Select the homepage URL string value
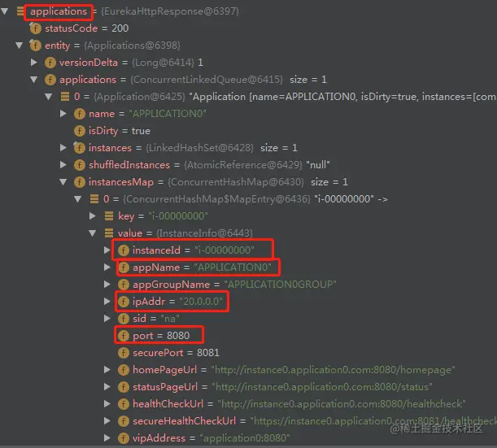 pos(334,370)
